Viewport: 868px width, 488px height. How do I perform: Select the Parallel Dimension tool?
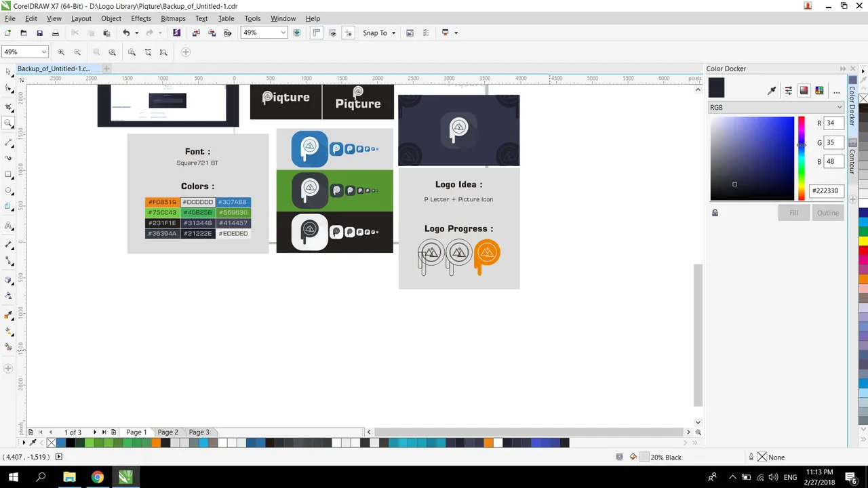click(8, 244)
